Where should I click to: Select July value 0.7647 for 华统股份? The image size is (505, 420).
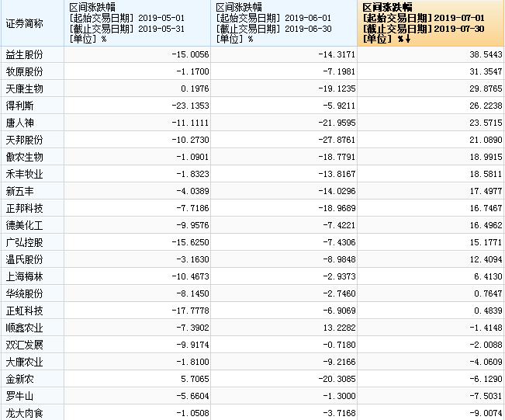point(488,293)
